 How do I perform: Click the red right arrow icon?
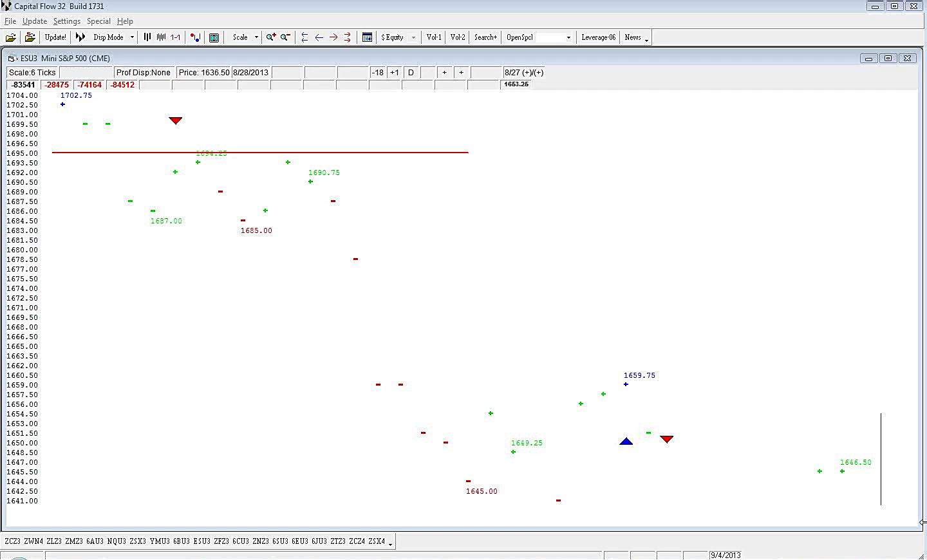(x=333, y=37)
